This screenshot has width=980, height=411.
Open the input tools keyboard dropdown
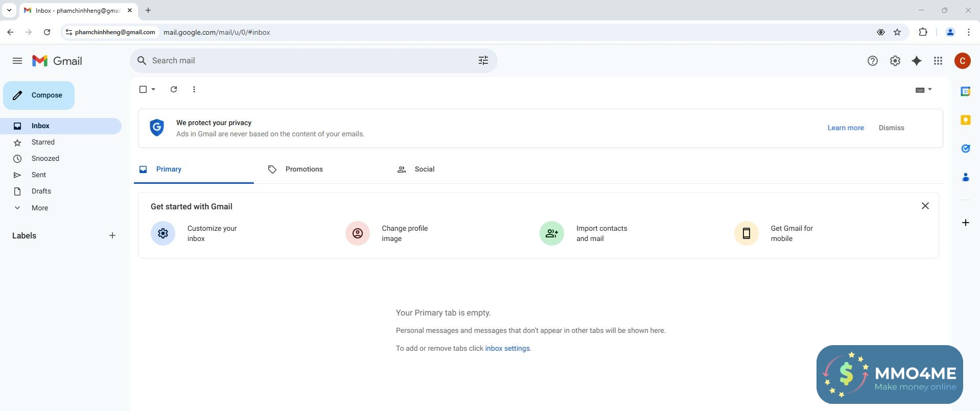923,90
